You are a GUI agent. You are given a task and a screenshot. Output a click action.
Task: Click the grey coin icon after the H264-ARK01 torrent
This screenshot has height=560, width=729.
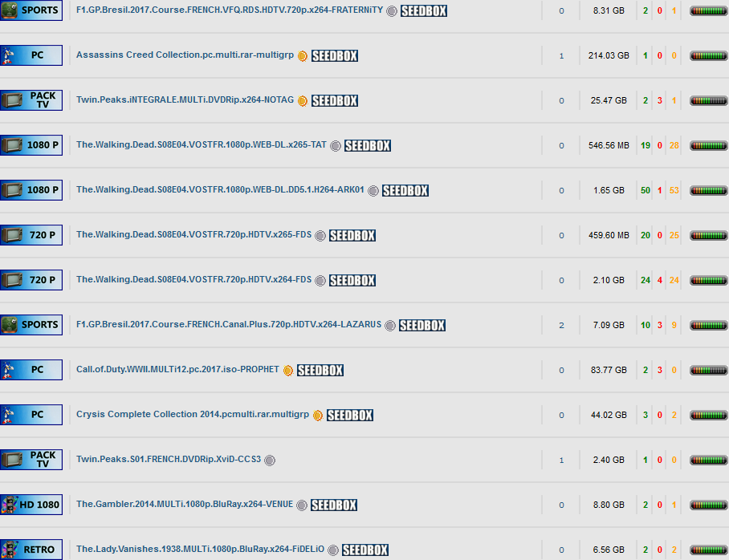tap(373, 191)
